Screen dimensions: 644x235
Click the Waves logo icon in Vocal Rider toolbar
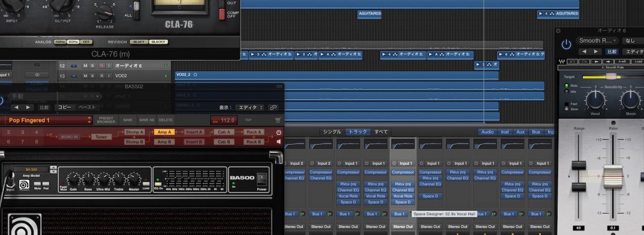(561, 61)
